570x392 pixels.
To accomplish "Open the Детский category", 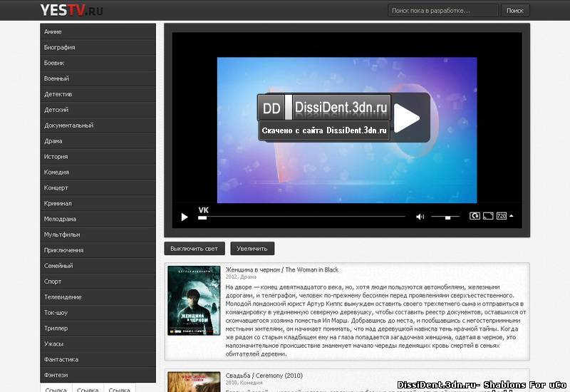I will pyautogui.click(x=98, y=110).
